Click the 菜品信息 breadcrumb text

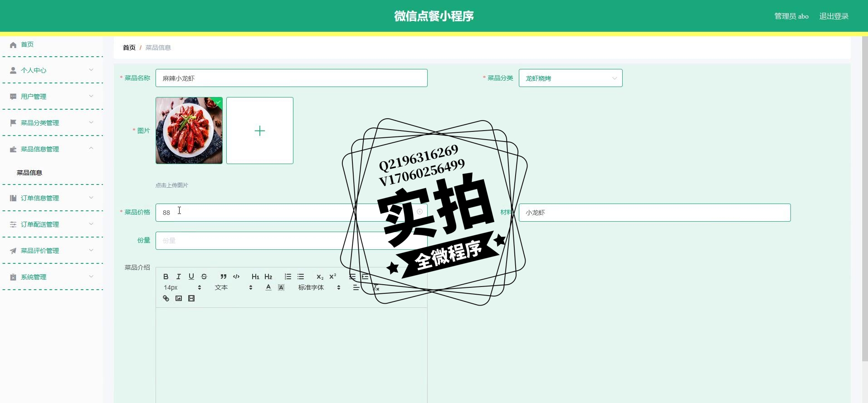[x=158, y=48]
